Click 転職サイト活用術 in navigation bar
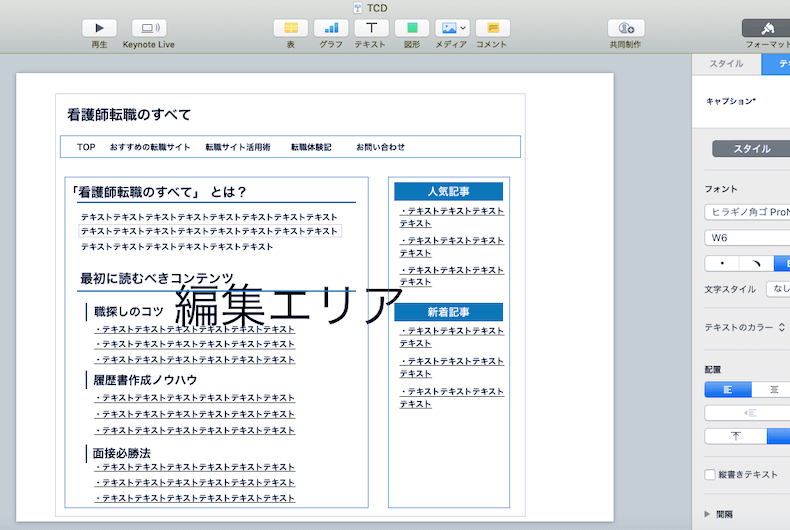This screenshot has height=530, width=790. point(238,147)
